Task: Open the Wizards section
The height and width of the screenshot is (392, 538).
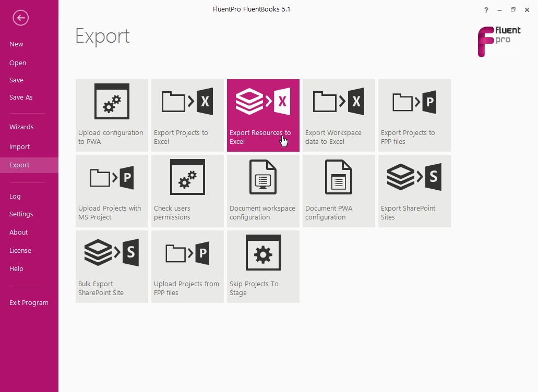Action: click(21, 127)
